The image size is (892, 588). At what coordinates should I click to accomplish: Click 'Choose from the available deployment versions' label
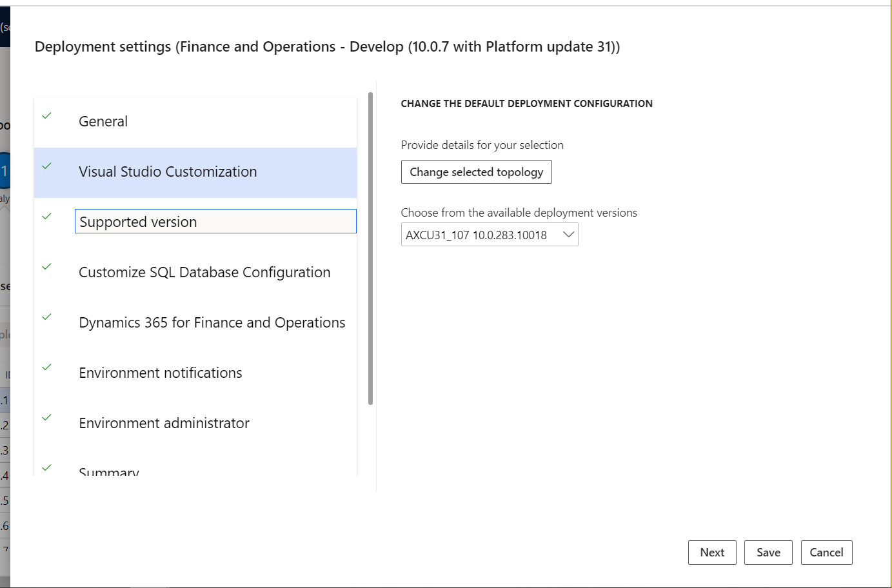pos(519,213)
